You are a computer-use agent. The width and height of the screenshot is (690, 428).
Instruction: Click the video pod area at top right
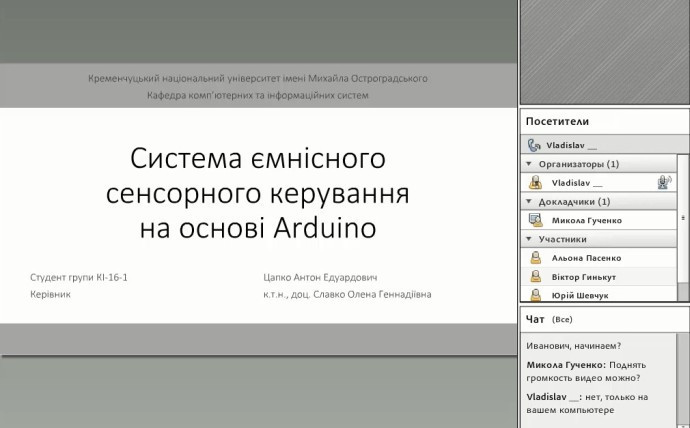(604, 50)
